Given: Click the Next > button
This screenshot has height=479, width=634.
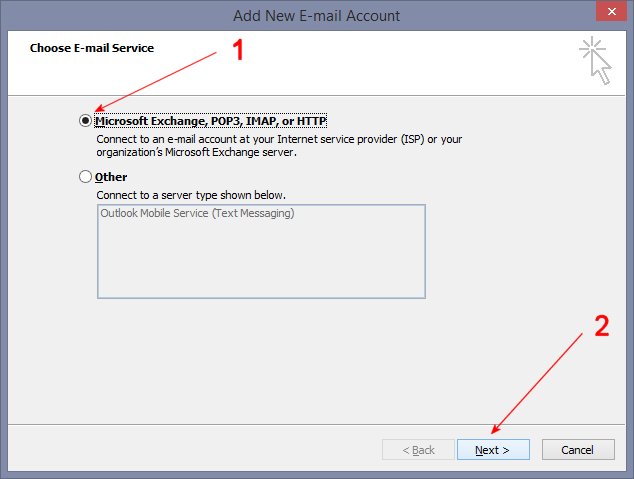Looking at the screenshot, I should click(493, 449).
